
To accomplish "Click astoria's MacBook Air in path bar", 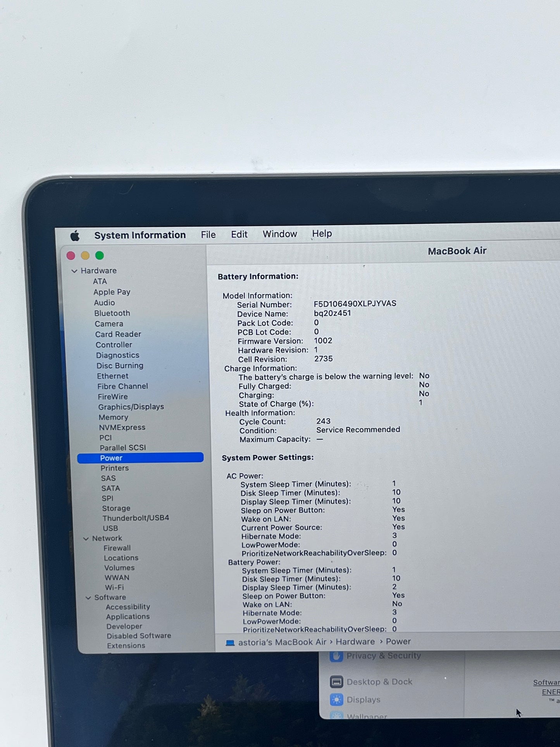I will [282, 642].
